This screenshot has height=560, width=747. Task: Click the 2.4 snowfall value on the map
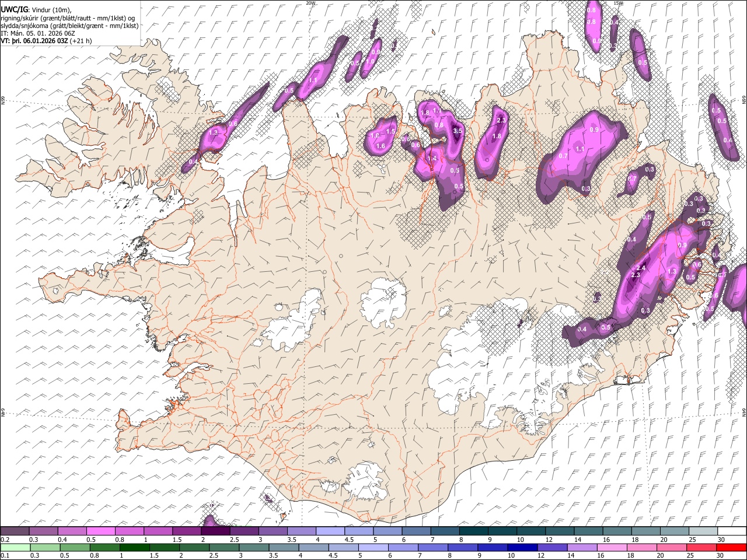click(x=640, y=268)
